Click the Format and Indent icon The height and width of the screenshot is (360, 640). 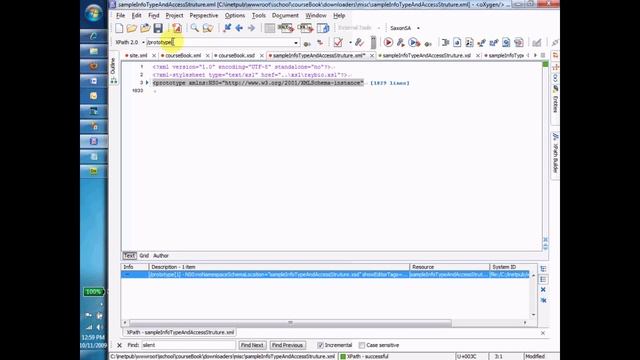click(445, 42)
